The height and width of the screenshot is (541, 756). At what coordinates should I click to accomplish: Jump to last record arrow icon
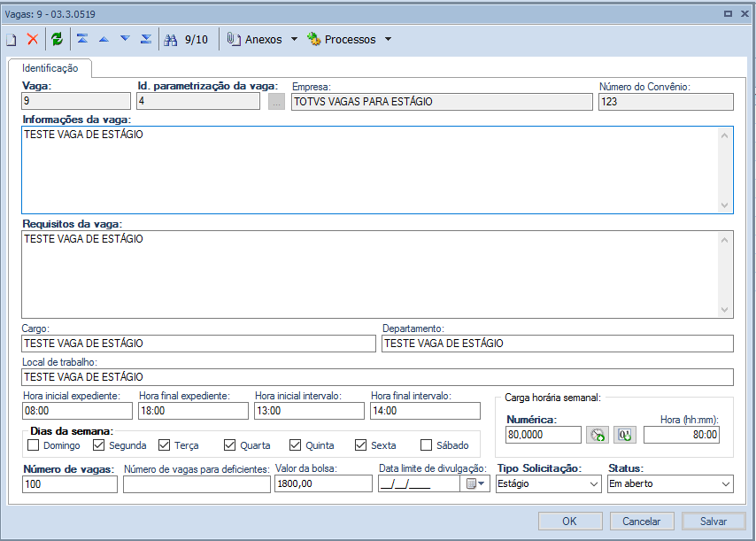tap(146, 39)
